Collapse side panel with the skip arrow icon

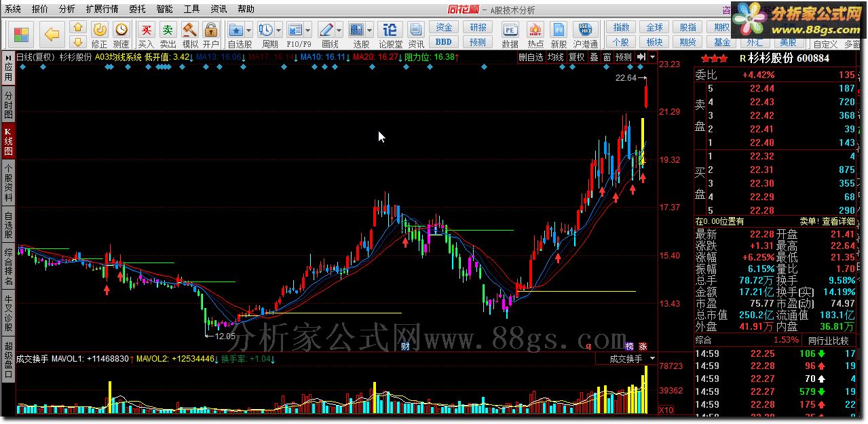(x=641, y=58)
